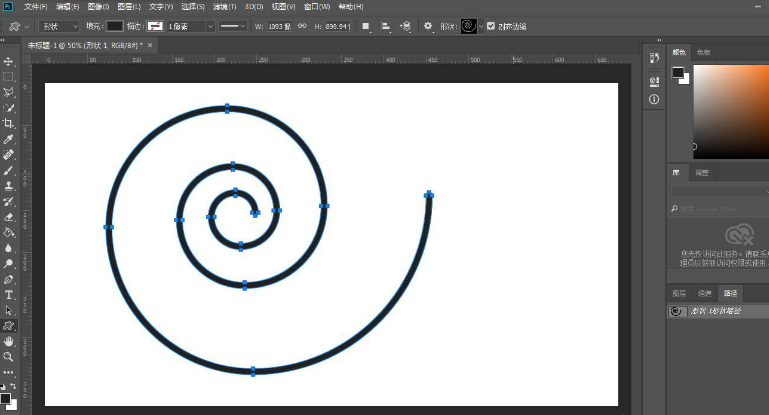Image resolution: width=769 pixels, height=415 pixels.
Task: Switch to the 调整 tab
Action: point(702,173)
